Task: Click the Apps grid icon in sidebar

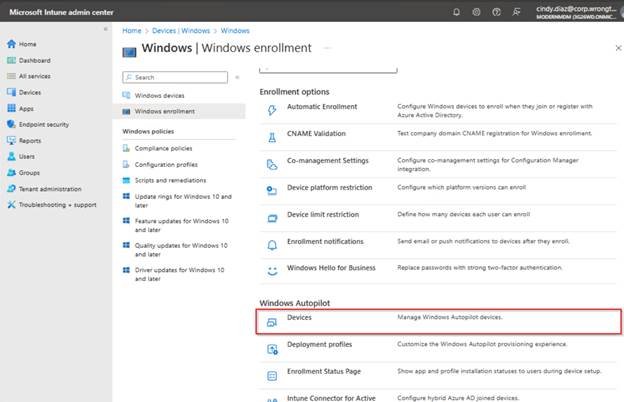Action: tap(11, 108)
